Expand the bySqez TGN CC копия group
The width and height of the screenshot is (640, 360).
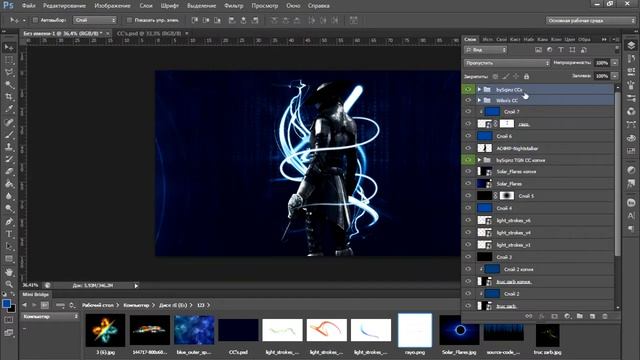pos(480,160)
